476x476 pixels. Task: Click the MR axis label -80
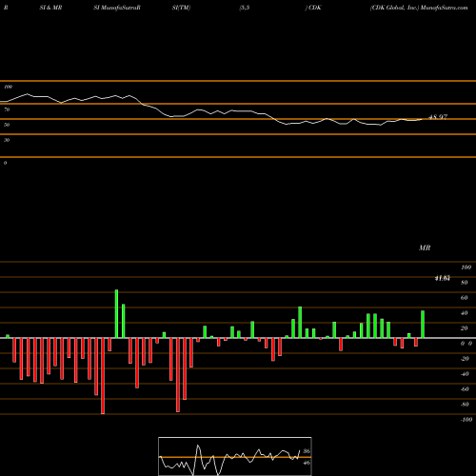pos(465,405)
